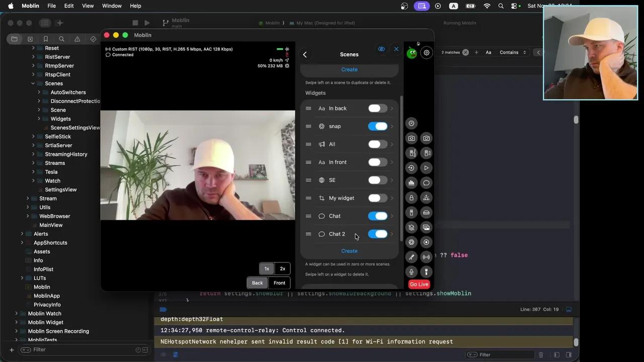Collapse the Scenes folder in navigator

click(x=33, y=83)
